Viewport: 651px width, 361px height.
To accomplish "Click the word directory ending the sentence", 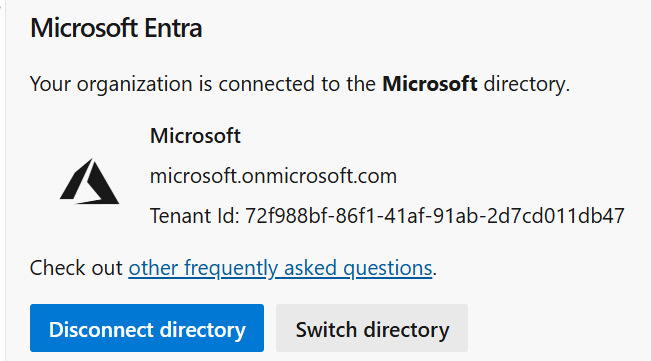I will click(524, 84).
